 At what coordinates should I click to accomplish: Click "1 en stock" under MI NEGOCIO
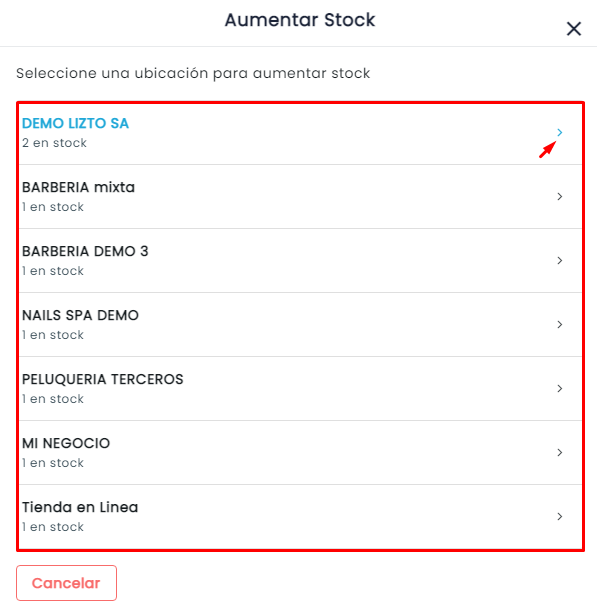[53, 463]
